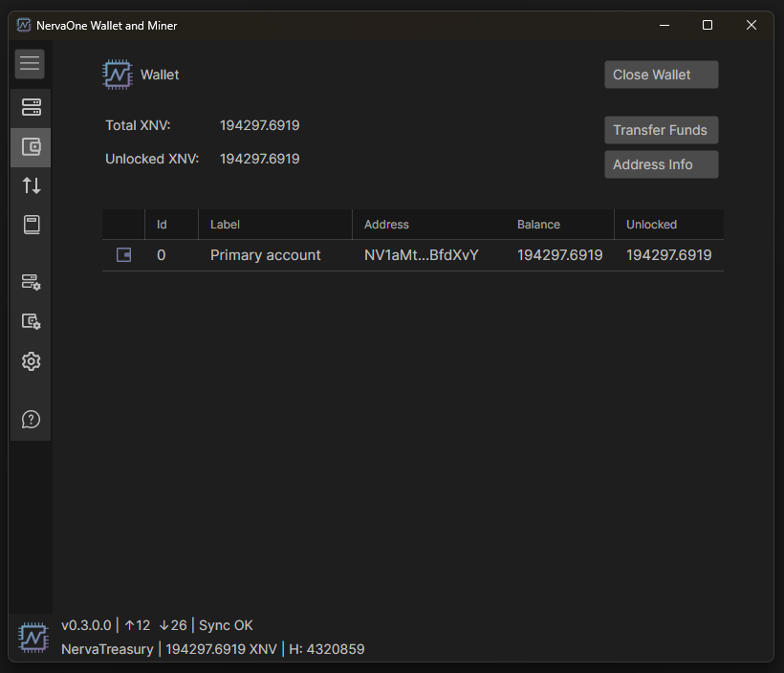Toggle the hamburger menu in sidebar

30,64
